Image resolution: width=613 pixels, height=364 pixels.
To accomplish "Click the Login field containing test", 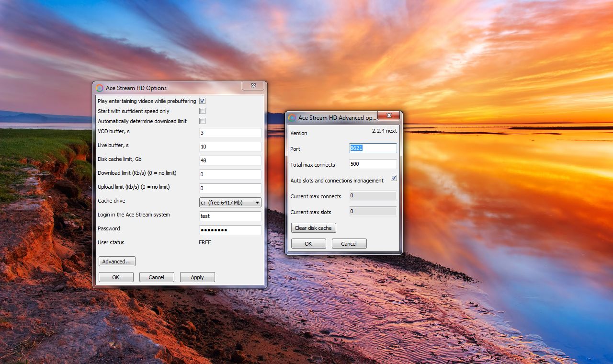I will coord(230,216).
